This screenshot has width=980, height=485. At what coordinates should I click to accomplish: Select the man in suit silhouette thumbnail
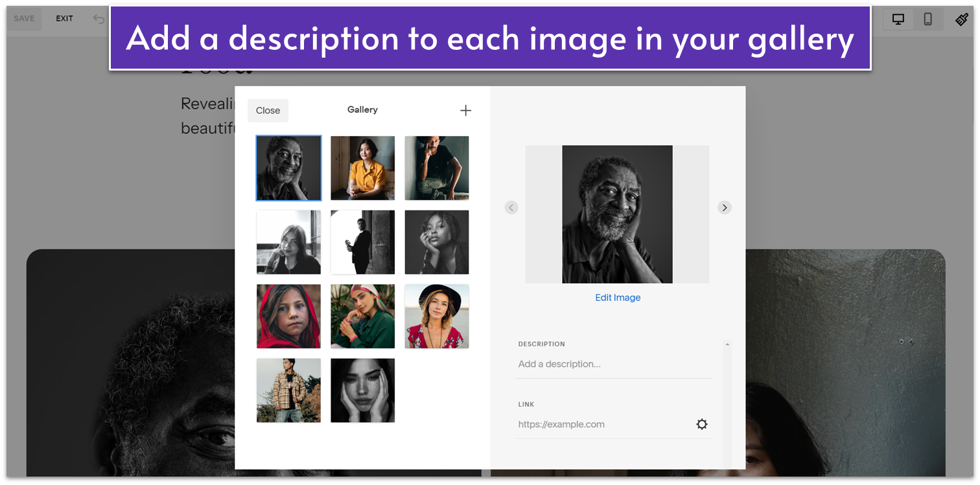click(x=363, y=242)
